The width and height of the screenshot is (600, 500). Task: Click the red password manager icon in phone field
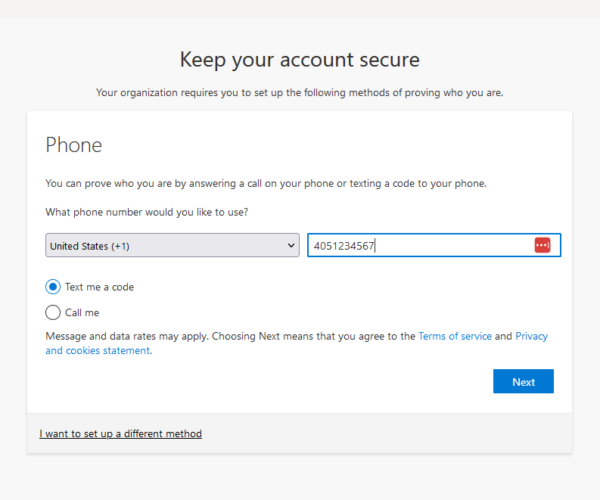tap(542, 246)
